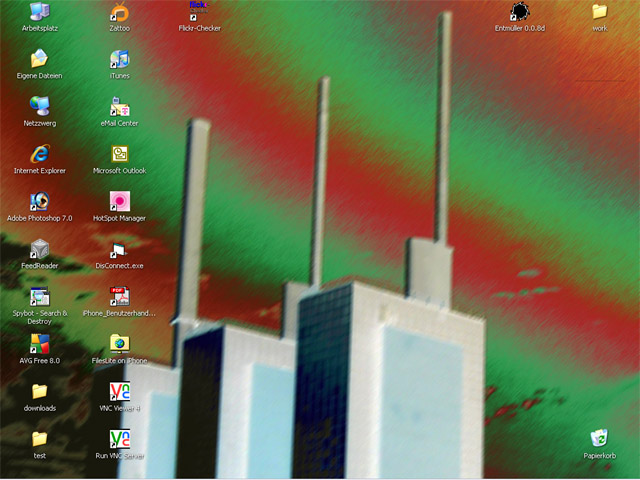The width and height of the screenshot is (640, 480).
Task: Select the eMail Center icon
Action: [119, 106]
